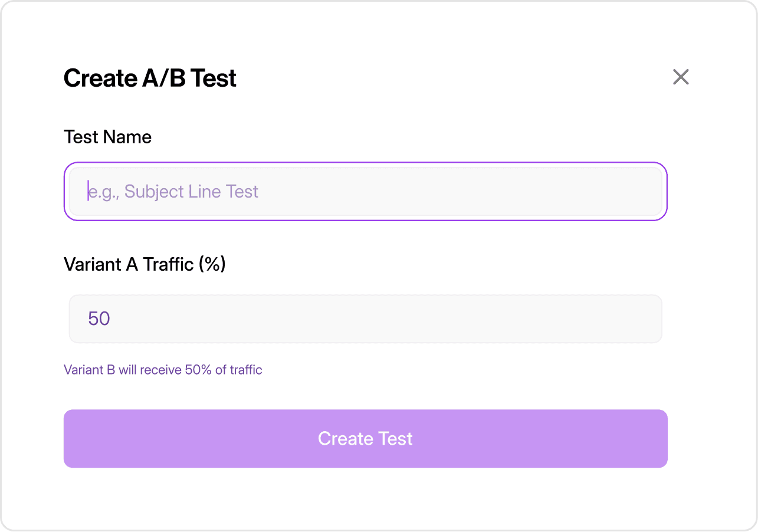Screen dimensions: 758x532
Task: Click the Variant A Traffic (%) label
Action: (x=145, y=264)
